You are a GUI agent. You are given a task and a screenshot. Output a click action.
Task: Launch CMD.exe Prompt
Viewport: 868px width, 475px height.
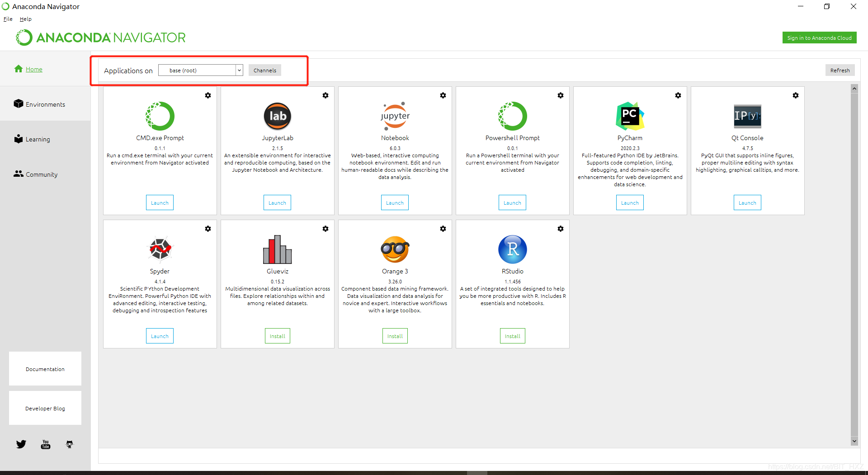(160, 202)
